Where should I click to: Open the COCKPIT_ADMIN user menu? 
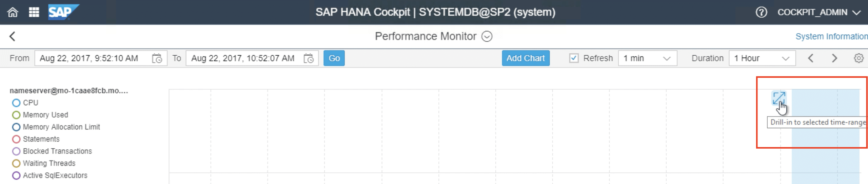coord(818,13)
